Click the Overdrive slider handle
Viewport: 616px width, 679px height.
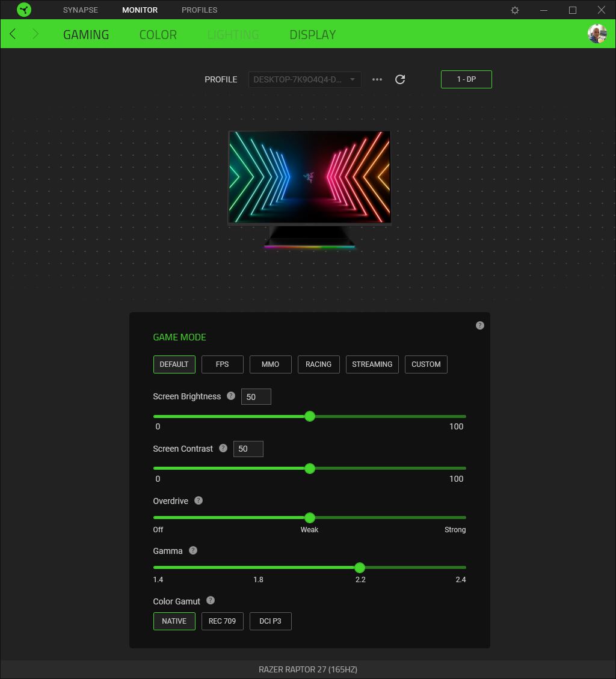[310, 517]
